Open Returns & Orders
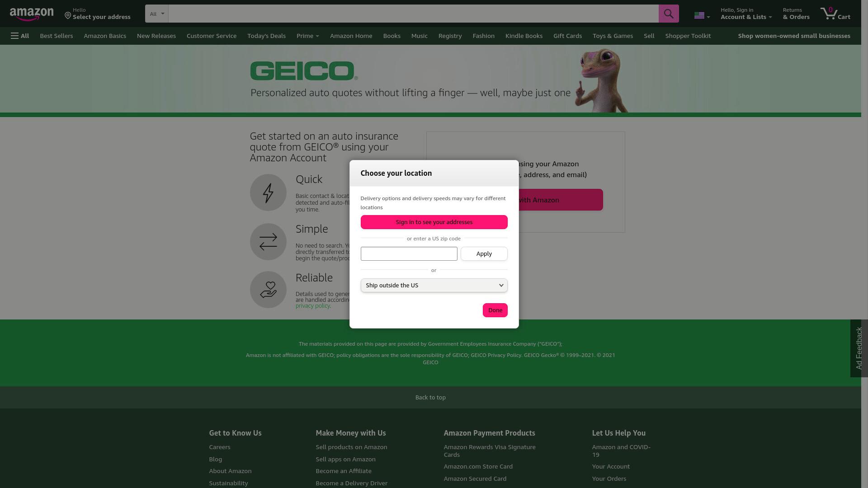The image size is (868, 488). (796, 14)
